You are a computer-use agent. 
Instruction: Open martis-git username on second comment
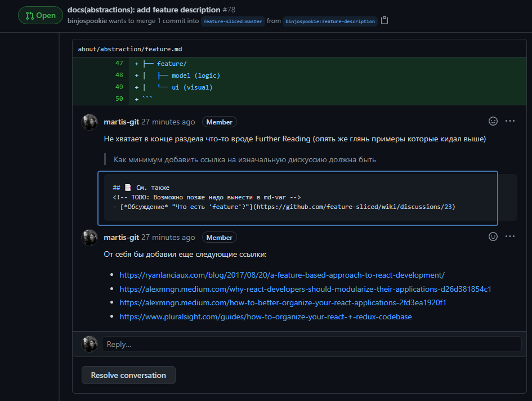(x=122, y=237)
